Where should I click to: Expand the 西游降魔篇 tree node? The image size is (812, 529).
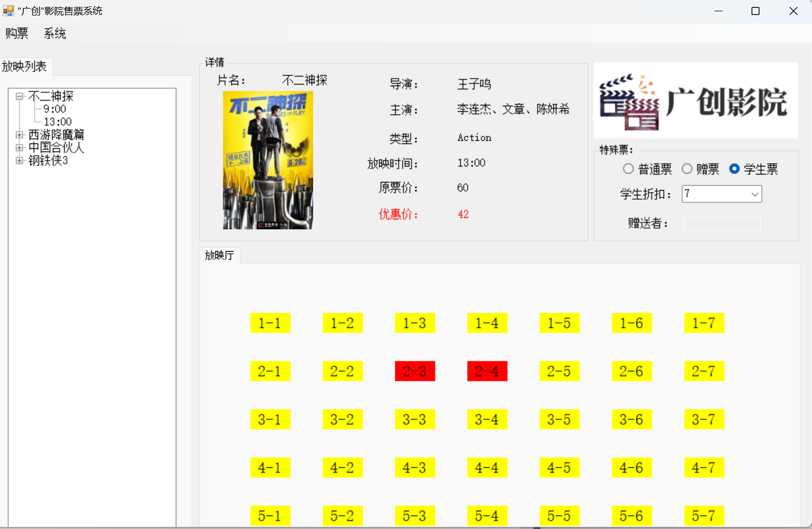click(20, 135)
